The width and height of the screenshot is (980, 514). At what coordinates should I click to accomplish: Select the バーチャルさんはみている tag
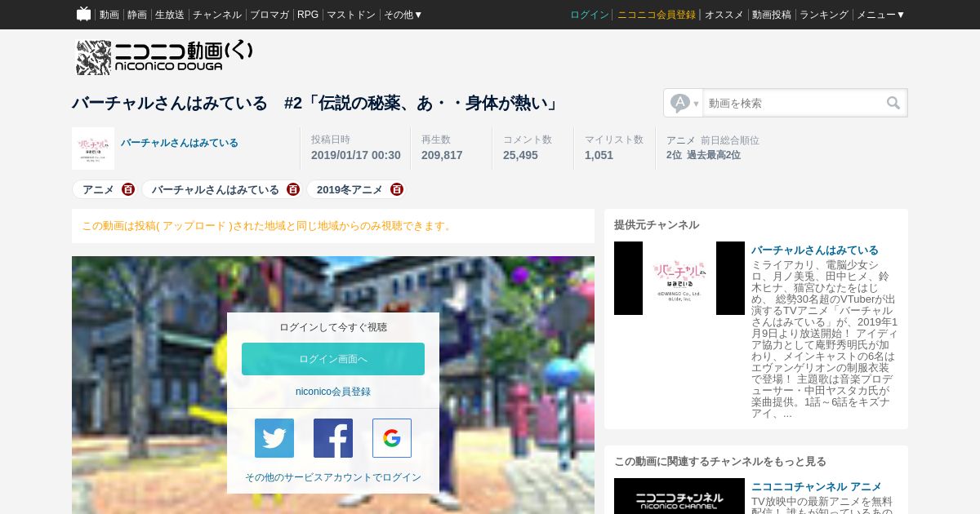click(216, 189)
